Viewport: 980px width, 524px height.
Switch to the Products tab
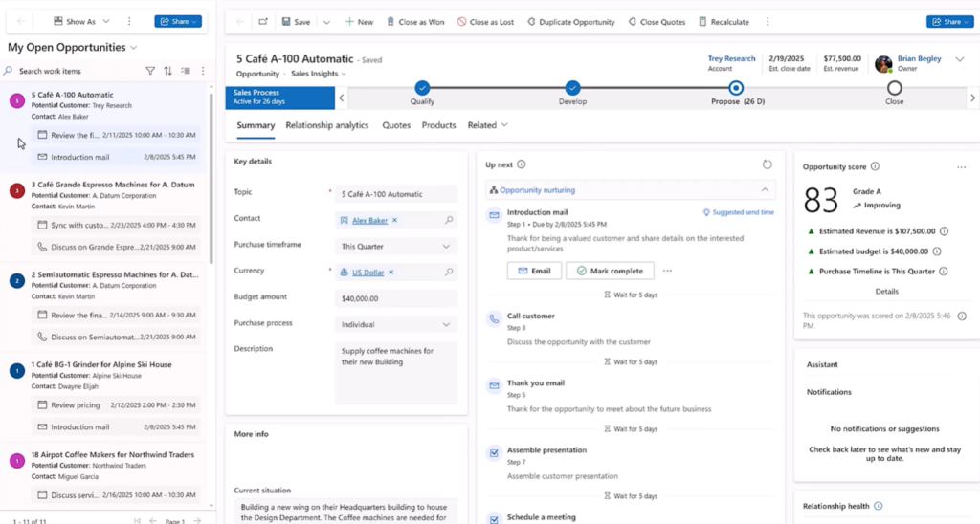coord(438,125)
